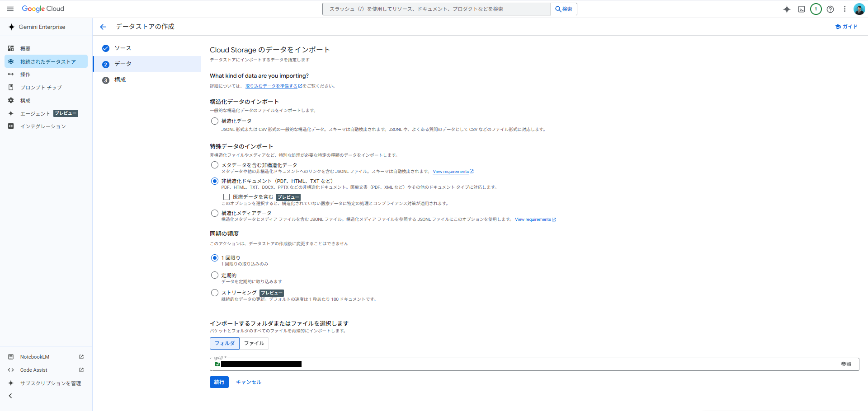The width and height of the screenshot is (868, 411).
Task: Open the 取り込むデータを準備する link
Action: [x=271, y=86]
